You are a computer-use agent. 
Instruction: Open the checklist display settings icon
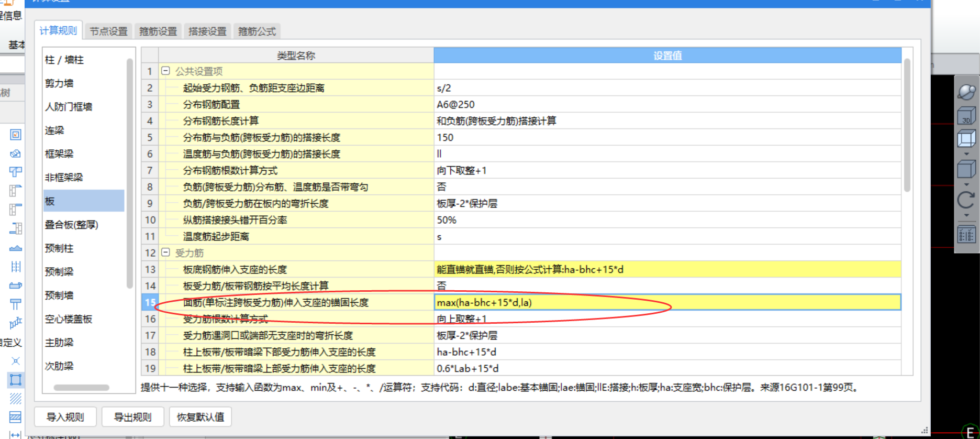coord(966,234)
